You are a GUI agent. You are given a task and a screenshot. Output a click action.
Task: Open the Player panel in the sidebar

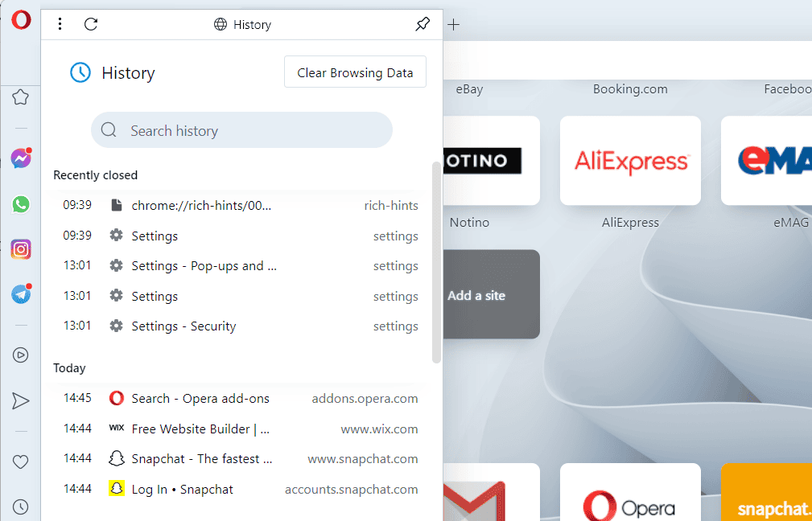click(20, 355)
